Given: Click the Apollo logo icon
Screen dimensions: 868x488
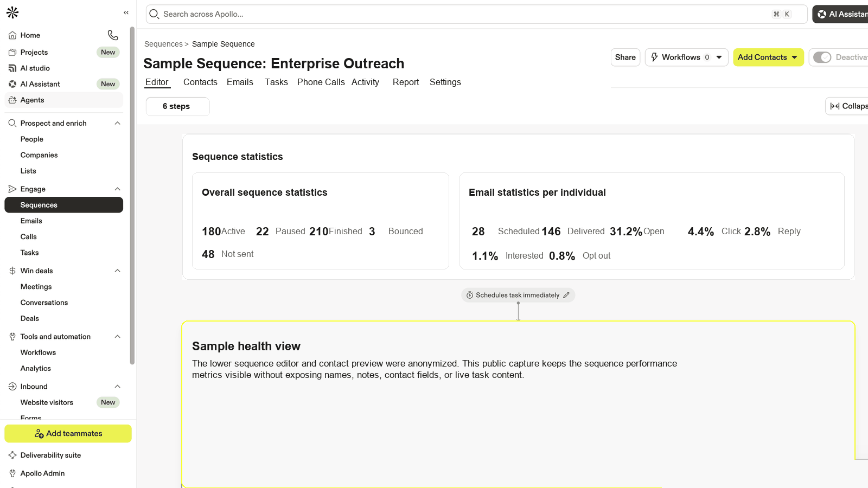Looking at the screenshot, I should point(12,12).
